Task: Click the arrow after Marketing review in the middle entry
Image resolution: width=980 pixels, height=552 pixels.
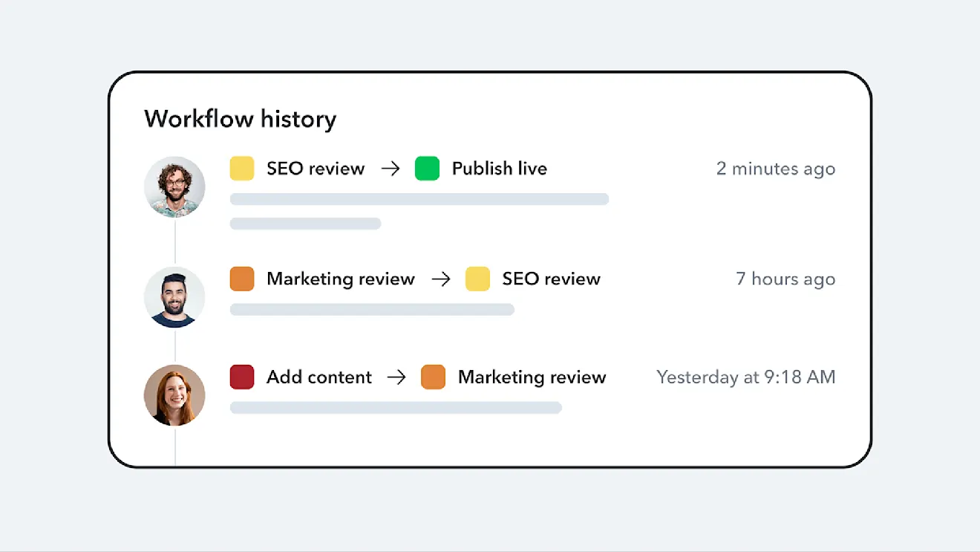Action: tap(441, 279)
